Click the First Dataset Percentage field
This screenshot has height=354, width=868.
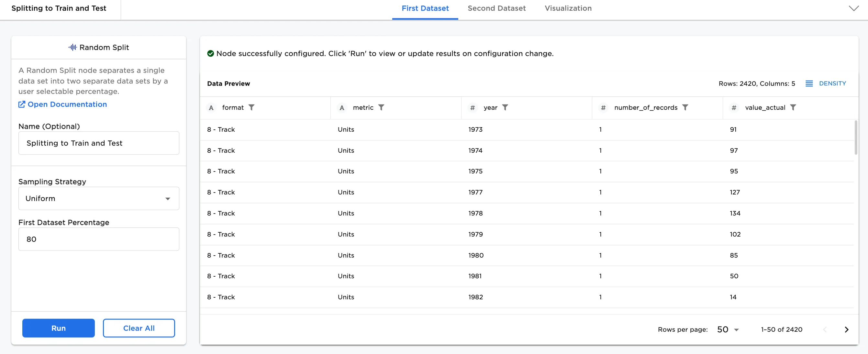click(x=98, y=239)
